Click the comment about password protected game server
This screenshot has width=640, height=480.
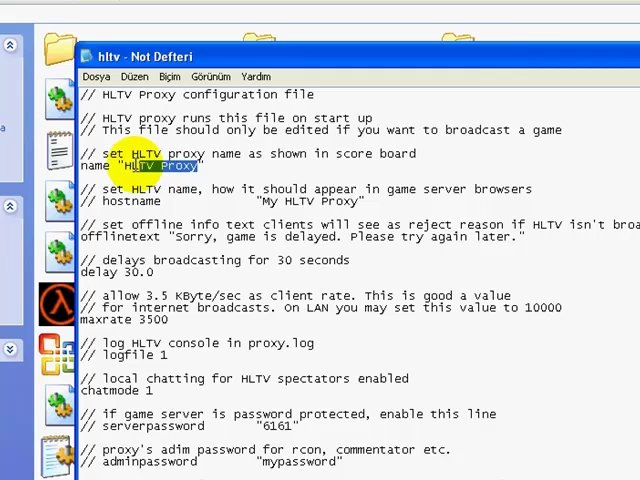pos(288,414)
